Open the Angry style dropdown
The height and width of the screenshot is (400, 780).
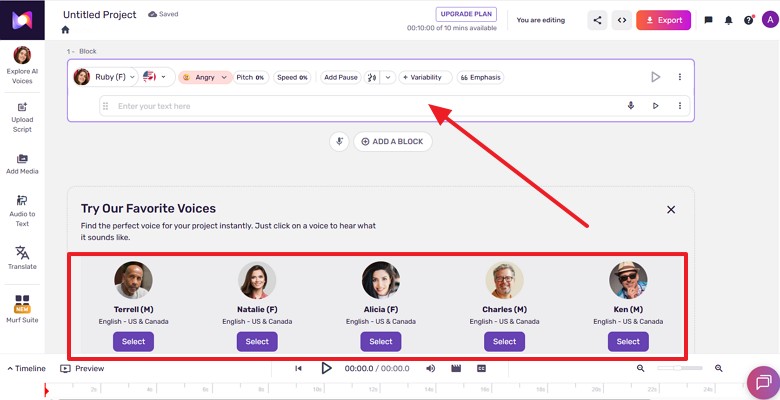click(205, 78)
